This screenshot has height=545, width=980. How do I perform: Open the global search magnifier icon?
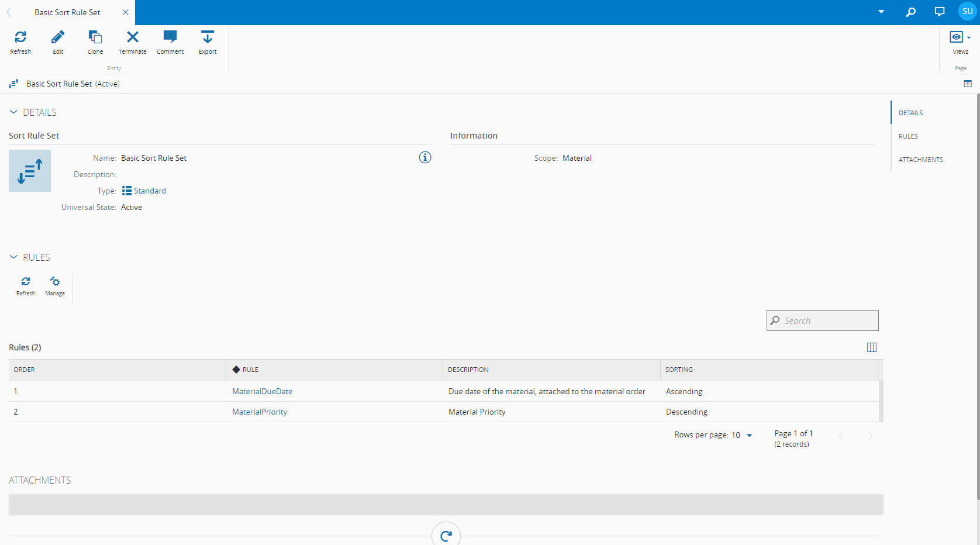[910, 11]
